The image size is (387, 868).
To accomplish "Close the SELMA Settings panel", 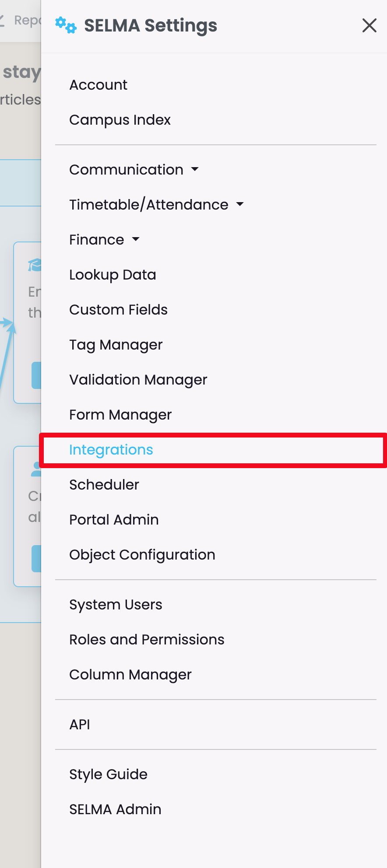I will [x=369, y=25].
